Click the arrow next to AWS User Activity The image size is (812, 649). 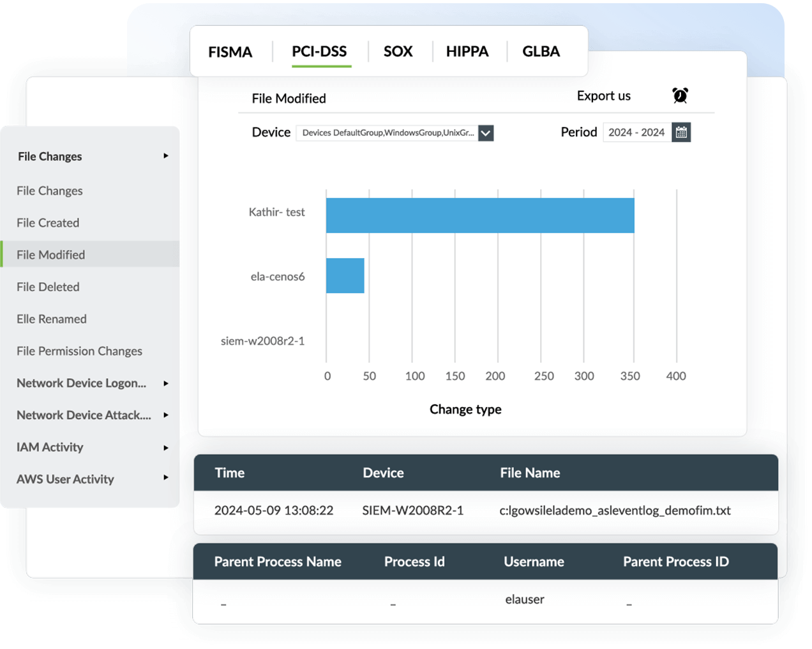[x=165, y=478]
